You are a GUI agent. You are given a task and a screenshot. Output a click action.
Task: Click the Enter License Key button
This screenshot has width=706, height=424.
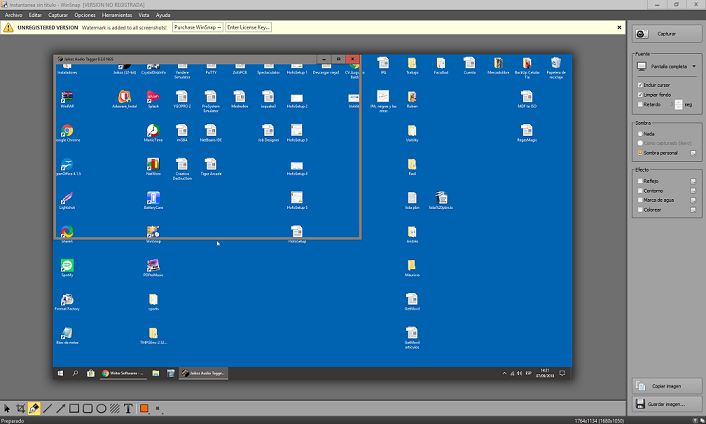pos(249,27)
